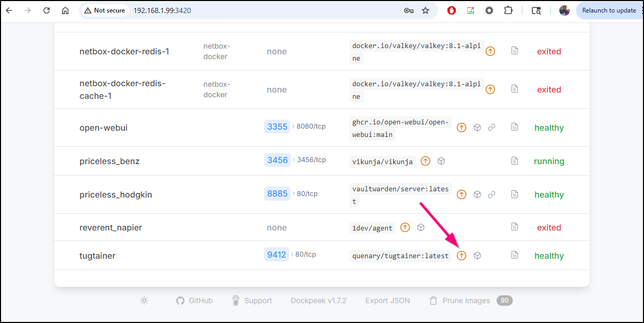Open the logs icon for open-webui
644x323 pixels.
click(x=514, y=127)
